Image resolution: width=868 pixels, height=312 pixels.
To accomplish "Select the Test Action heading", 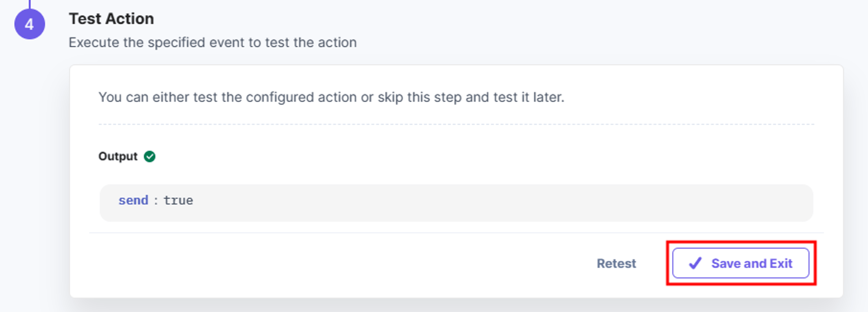I will point(111,19).
